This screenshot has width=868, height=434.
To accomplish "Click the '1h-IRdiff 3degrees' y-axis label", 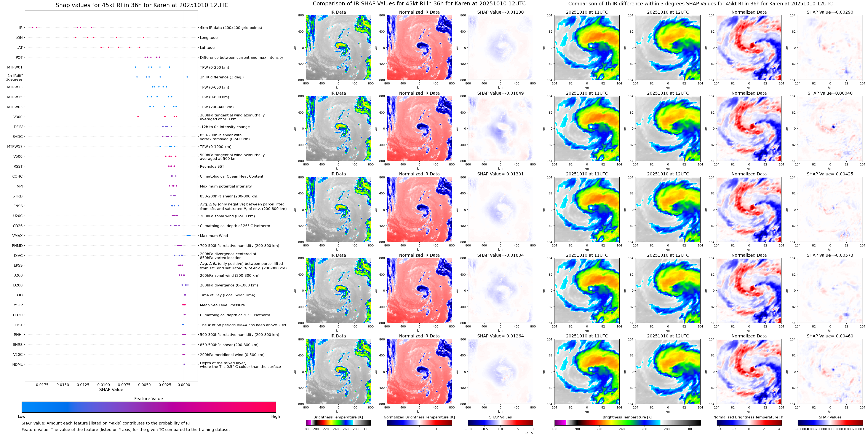I will point(14,77).
